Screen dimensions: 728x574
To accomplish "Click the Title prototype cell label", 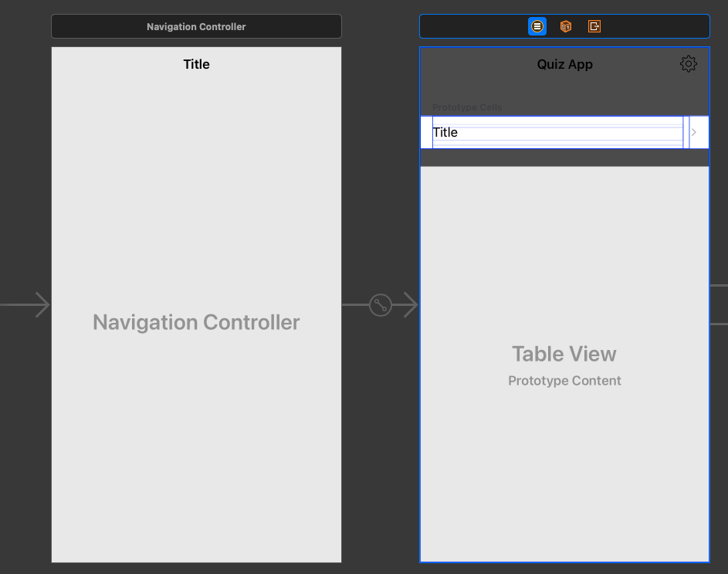I will 445,132.
